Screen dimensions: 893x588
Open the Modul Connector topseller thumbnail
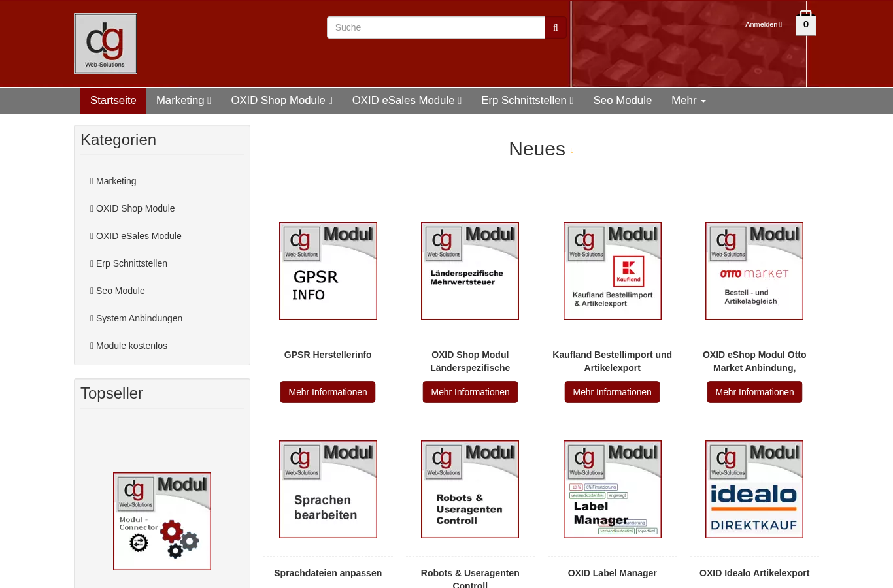point(162,521)
